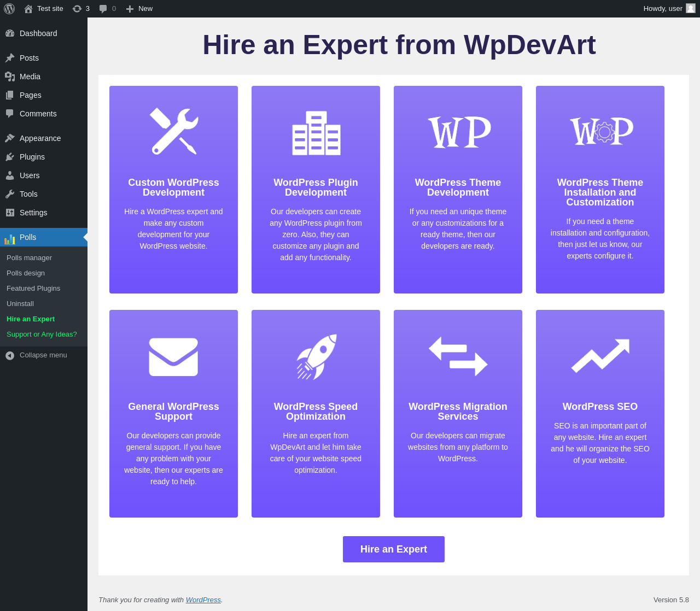Open the Settings menu item
Image resolution: width=700 pixels, height=611 pixels.
click(44, 213)
